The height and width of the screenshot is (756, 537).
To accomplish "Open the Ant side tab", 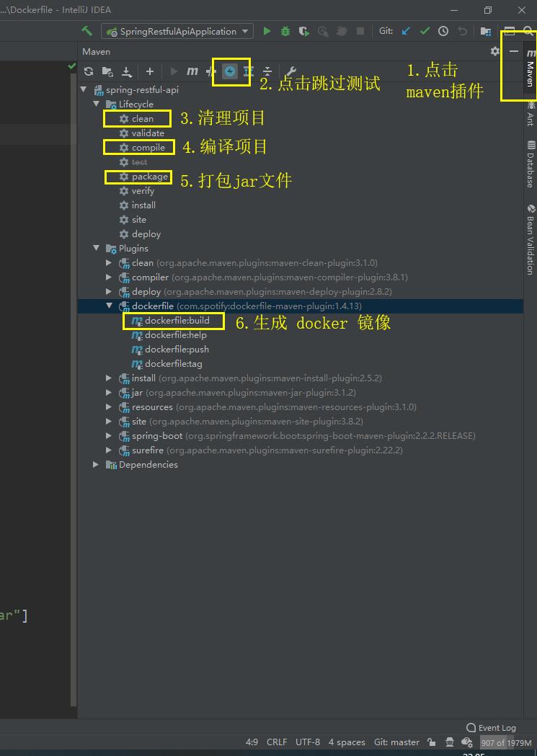I will click(531, 113).
